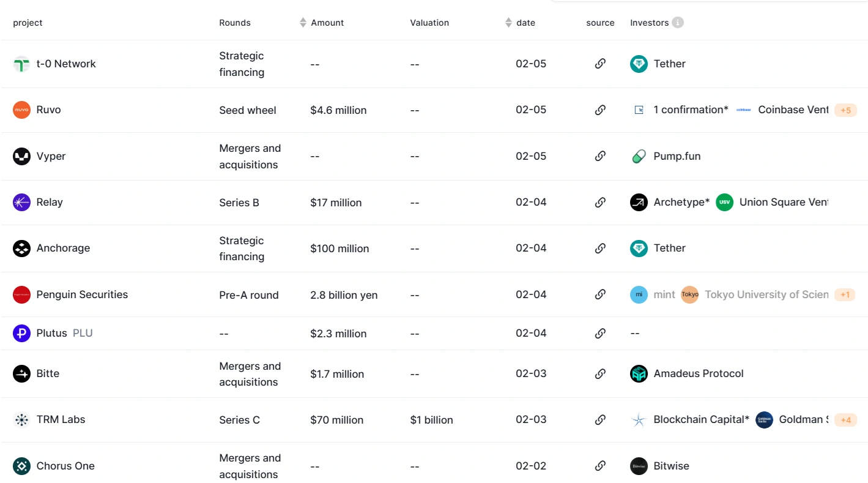Select the Pump.fun investor icon for Vyper
This screenshot has width=868, height=483.
tap(639, 156)
